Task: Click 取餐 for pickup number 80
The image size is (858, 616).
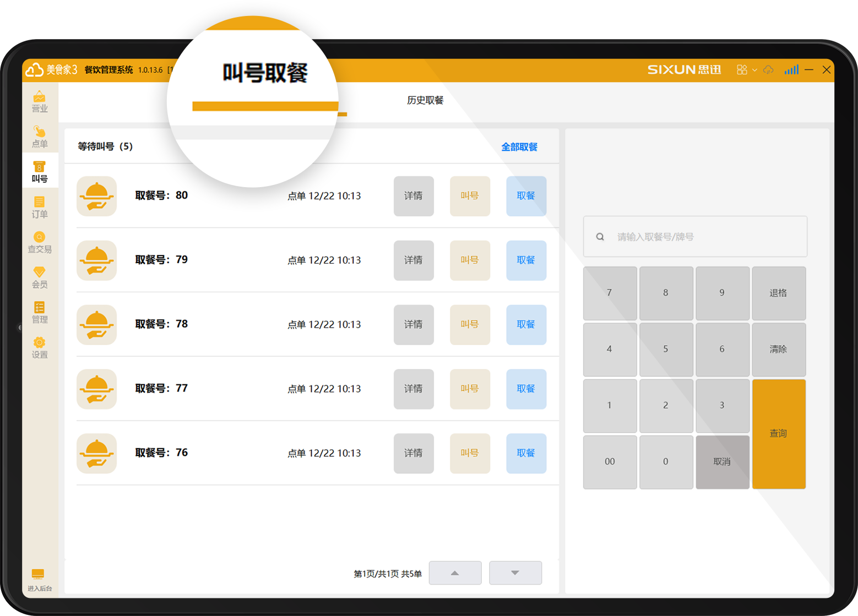Action: point(526,196)
